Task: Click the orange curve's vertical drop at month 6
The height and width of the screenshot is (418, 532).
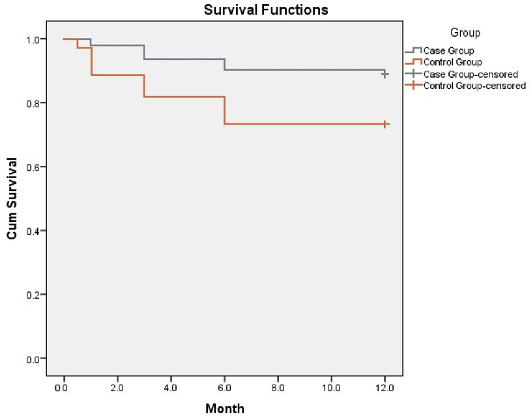Action: tap(224, 110)
